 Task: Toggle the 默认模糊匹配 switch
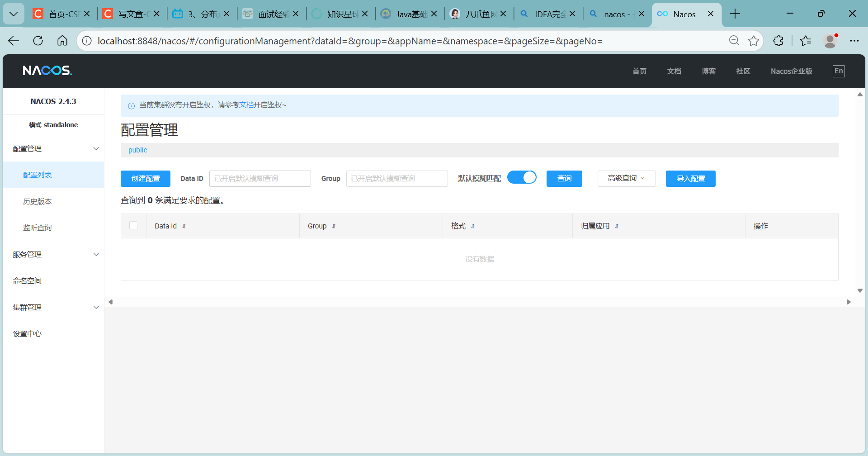coord(522,178)
